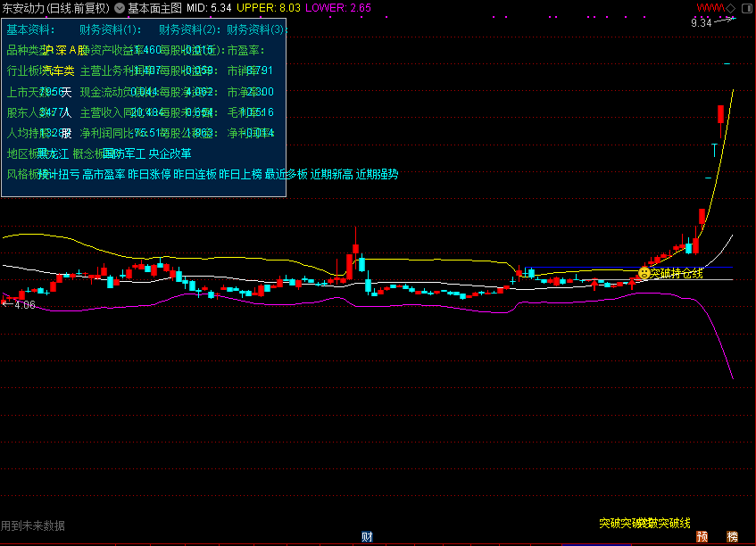This screenshot has height=546, width=756.
Task: Click the 预计扭亏 style tag
Action: pos(58,175)
